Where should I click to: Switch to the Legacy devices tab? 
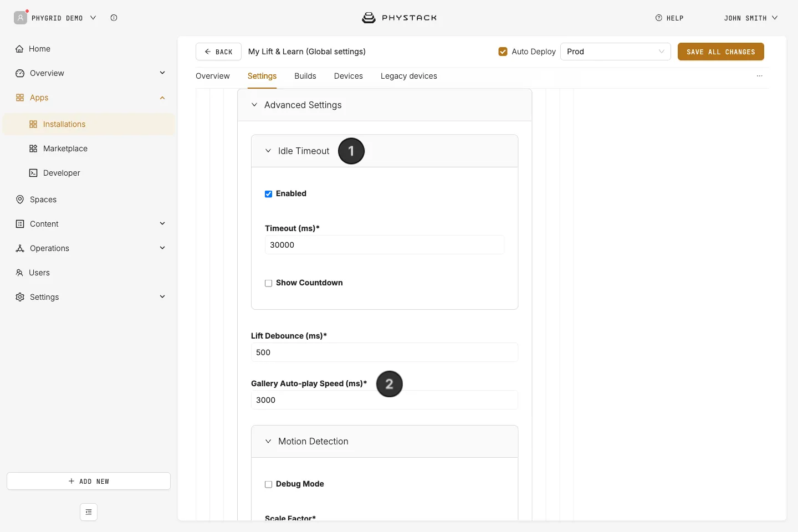(x=409, y=76)
